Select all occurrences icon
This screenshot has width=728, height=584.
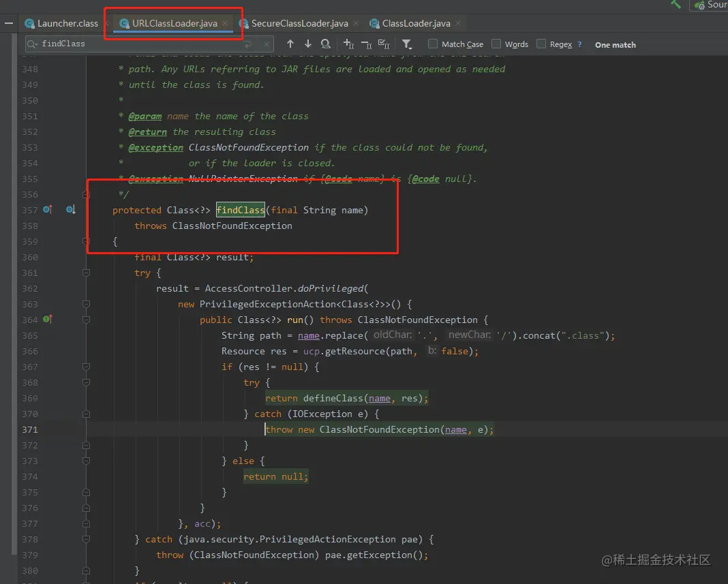(384, 44)
